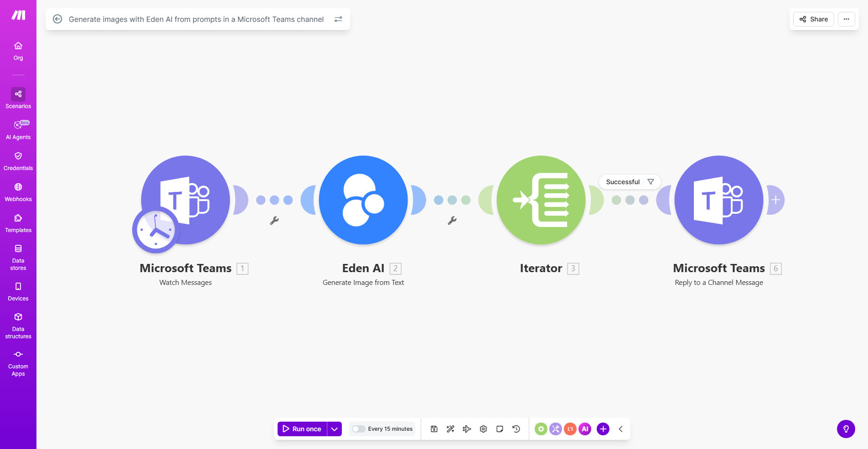Screen dimensions: 868x449
Task: Click the magenta AI icon in toolbar
Action: tap(585, 429)
